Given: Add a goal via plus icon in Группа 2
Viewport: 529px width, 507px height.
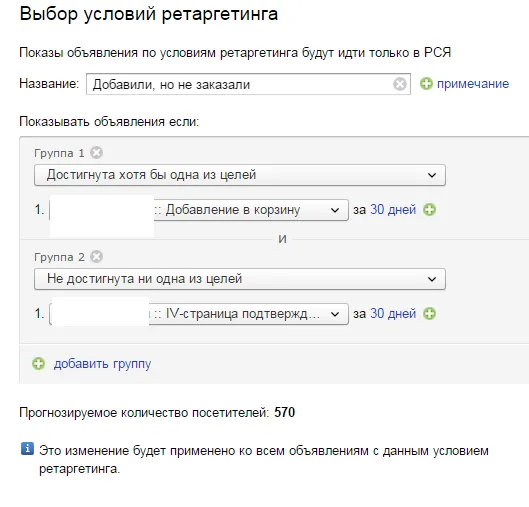Looking at the screenshot, I should click(x=429, y=313).
